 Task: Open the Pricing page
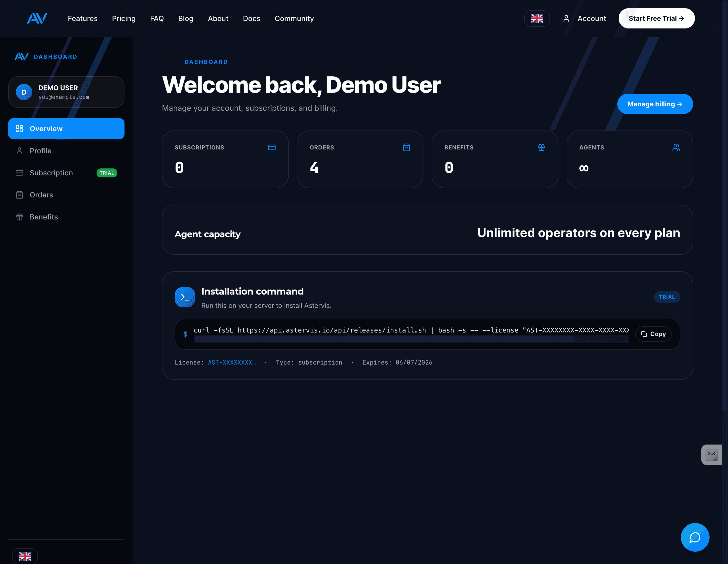tap(124, 18)
